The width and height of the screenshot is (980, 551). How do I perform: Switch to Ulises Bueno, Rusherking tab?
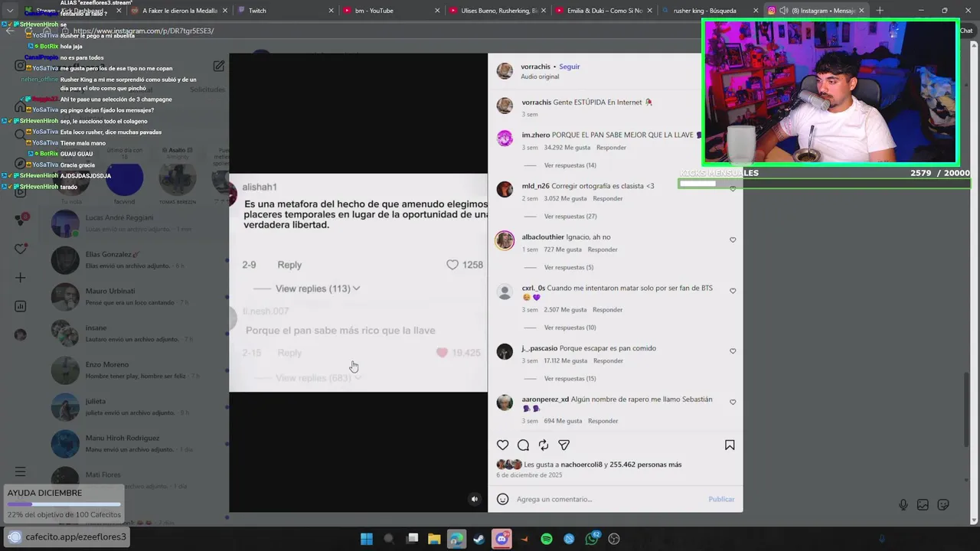point(498,11)
